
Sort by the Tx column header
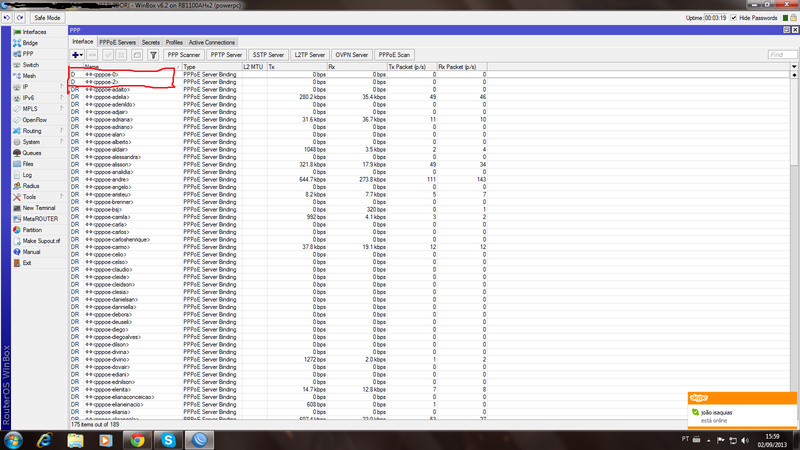click(296, 67)
